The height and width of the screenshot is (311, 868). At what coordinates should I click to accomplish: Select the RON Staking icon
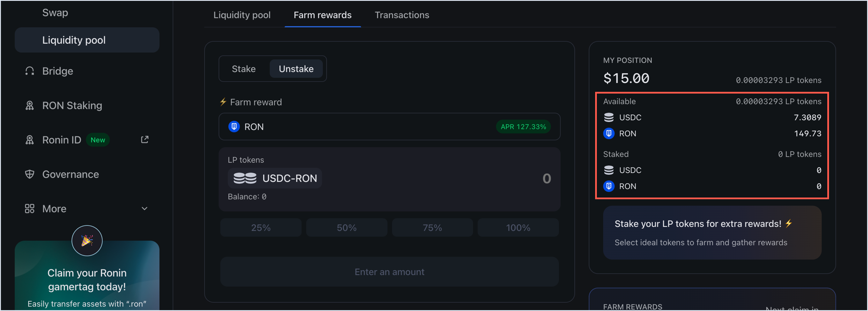click(29, 105)
